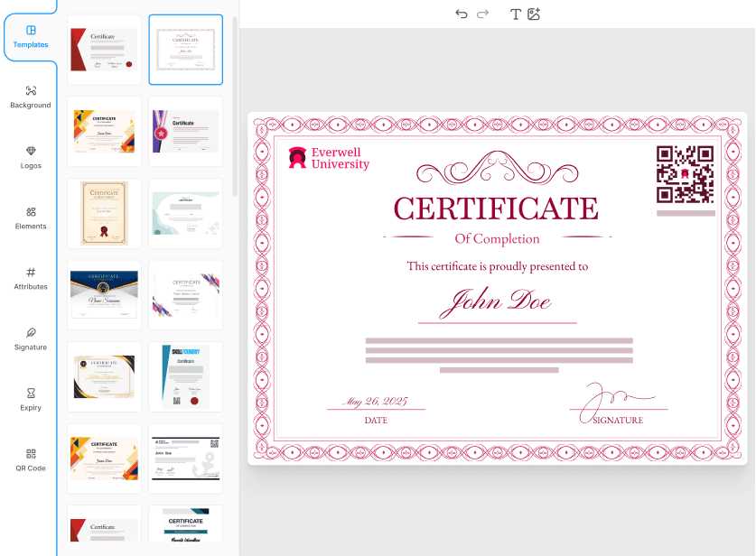The width and height of the screenshot is (756, 556).
Task: Click the Add Text tool in the toolbar
Action: click(x=515, y=14)
